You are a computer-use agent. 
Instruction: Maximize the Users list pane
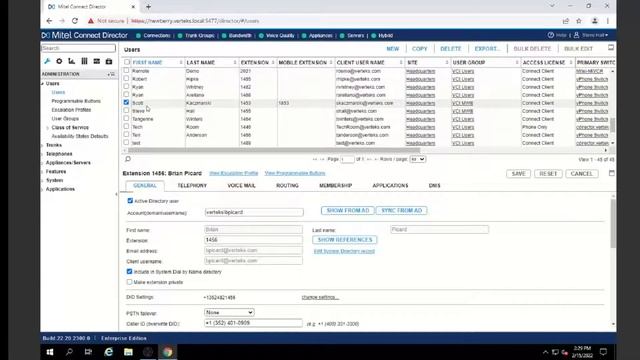tap(611, 48)
